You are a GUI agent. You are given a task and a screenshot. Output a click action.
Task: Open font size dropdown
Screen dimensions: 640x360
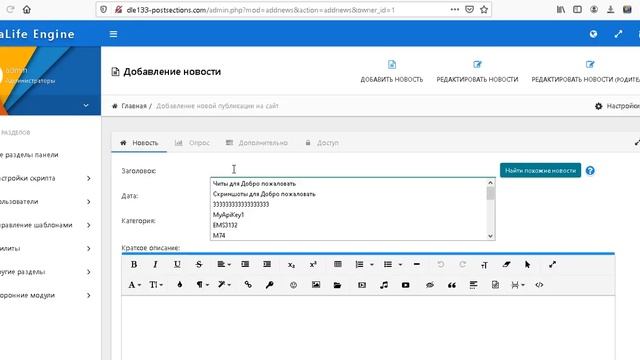coord(156,285)
